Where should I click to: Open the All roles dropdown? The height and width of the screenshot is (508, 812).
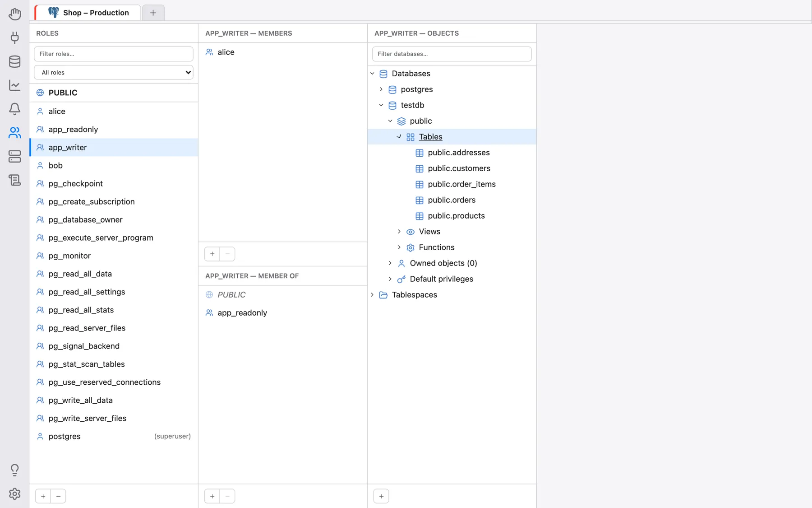(x=114, y=72)
